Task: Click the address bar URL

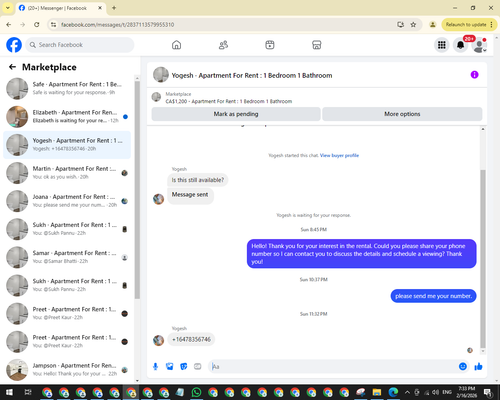Action: pos(117,25)
